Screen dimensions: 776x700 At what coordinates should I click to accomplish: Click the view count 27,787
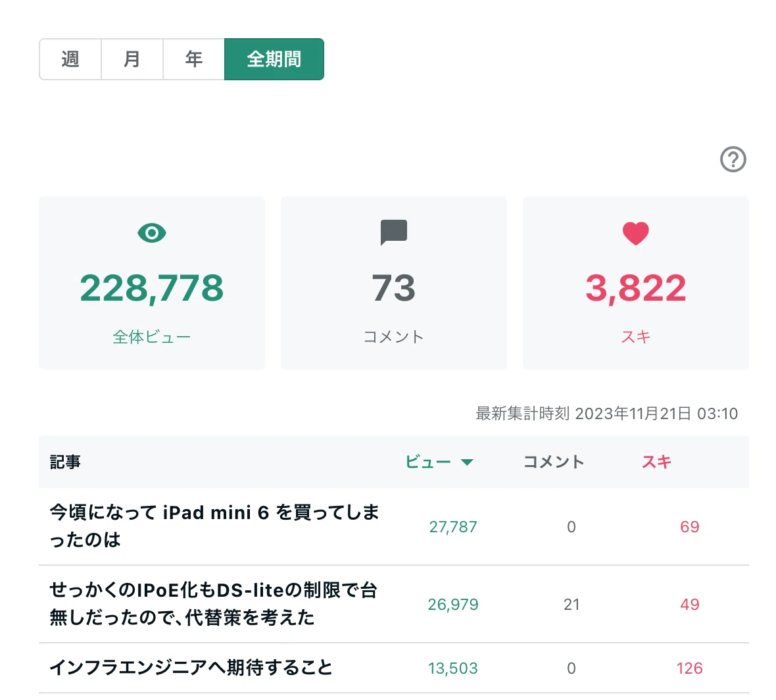coord(453,527)
